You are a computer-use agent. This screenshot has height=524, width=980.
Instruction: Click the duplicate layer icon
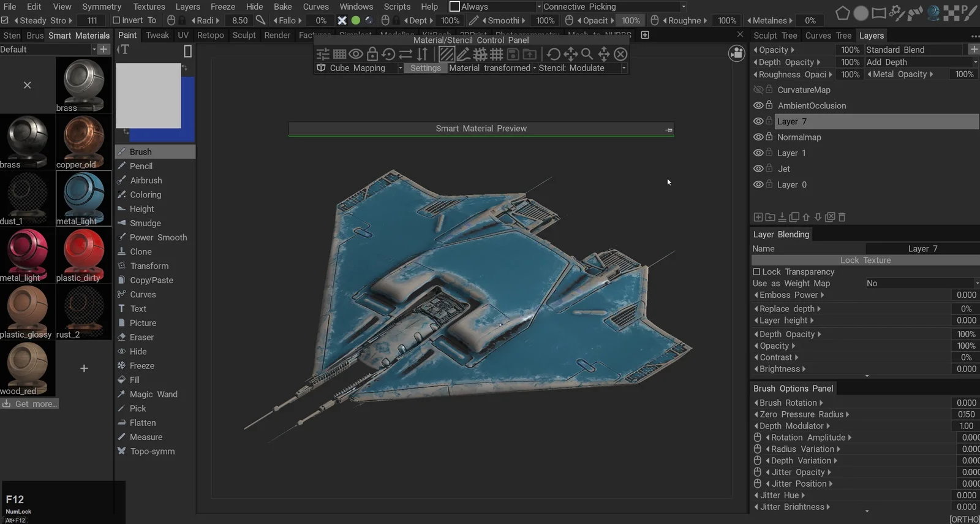click(x=794, y=217)
